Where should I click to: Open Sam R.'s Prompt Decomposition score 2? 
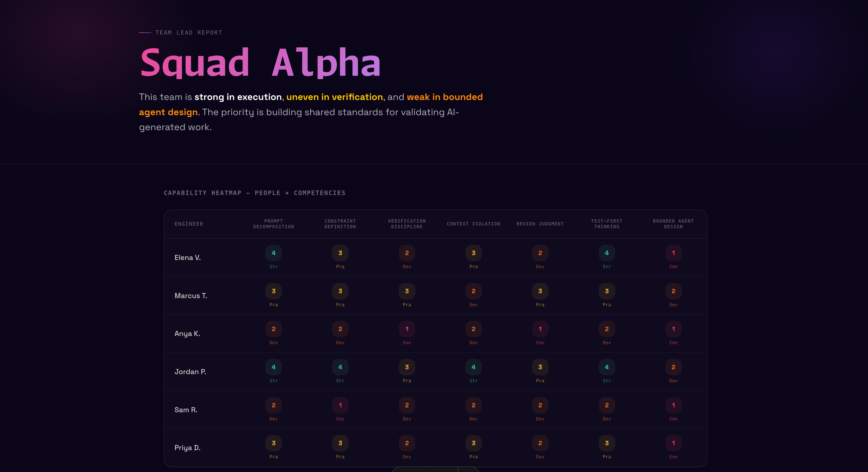pyautogui.click(x=274, y=405)
